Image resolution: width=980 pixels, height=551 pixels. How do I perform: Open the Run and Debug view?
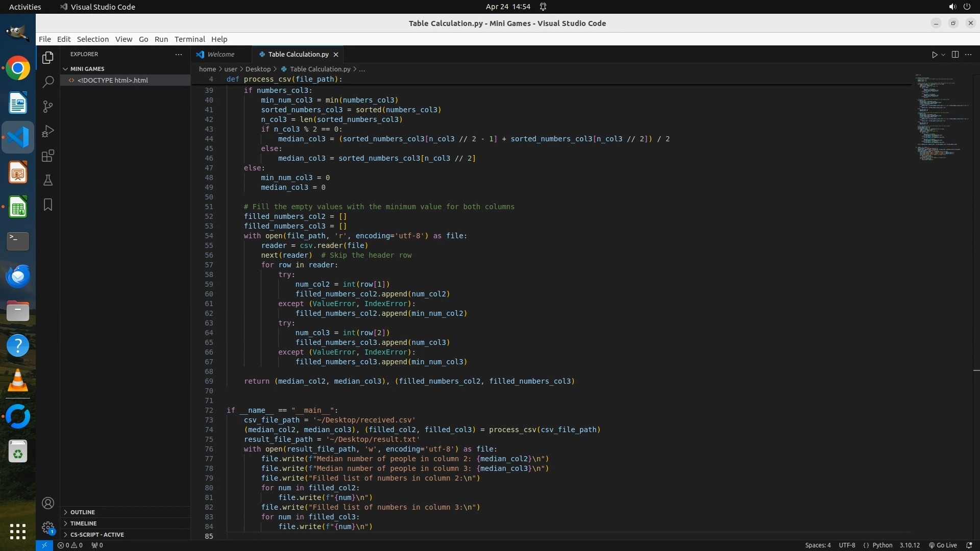click(48, 131)
